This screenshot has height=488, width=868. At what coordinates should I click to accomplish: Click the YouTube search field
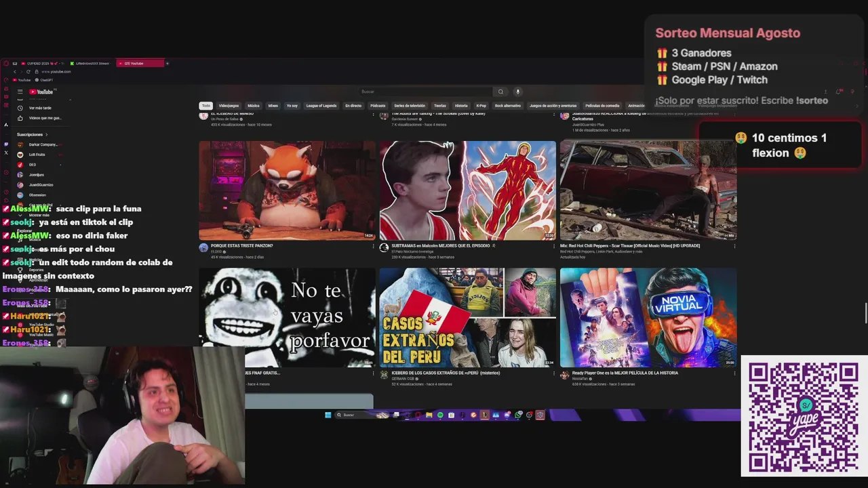[x=426, y=91]
